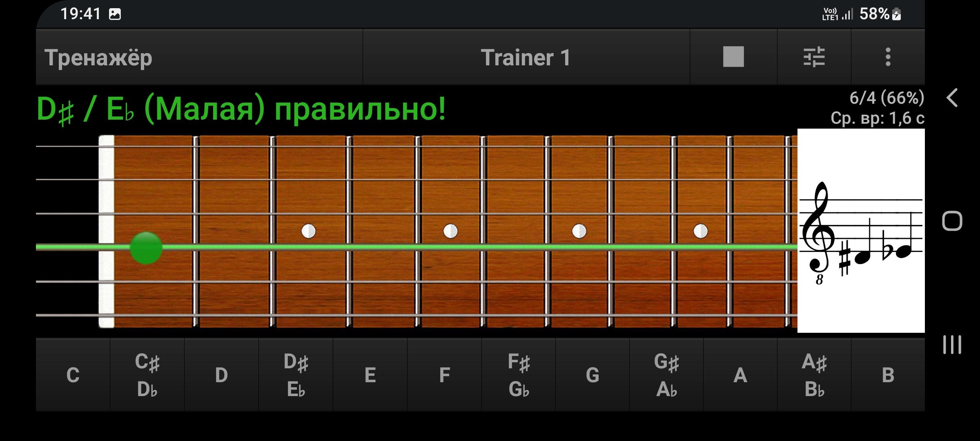Answer with the D note key

(x=221, y=375)
